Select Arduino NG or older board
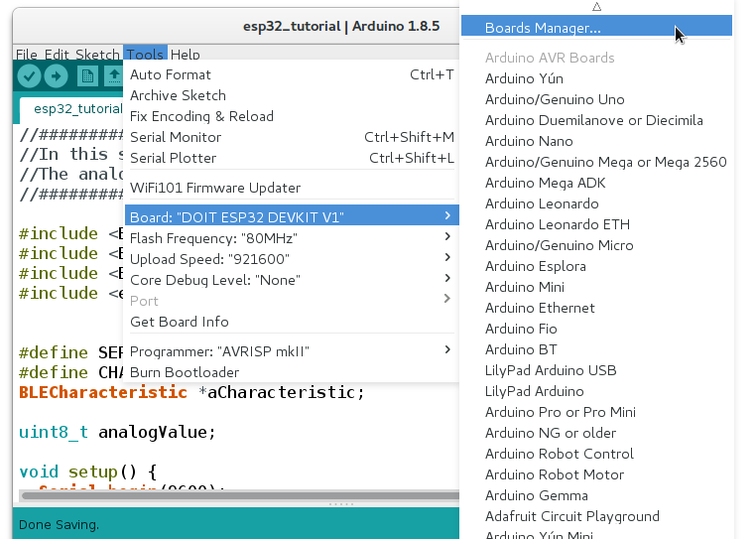The image size is (756, 539). click(596, 433)
